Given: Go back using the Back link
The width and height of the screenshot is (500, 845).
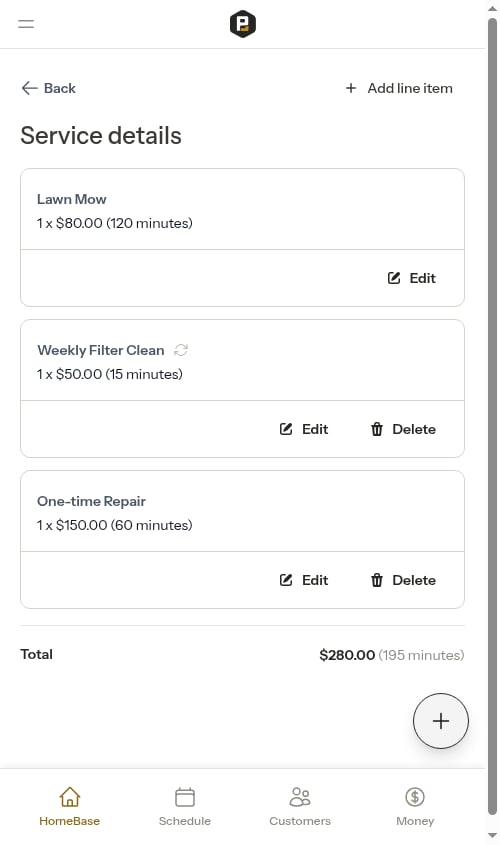Looking at the screenshot, I should point(48,88).
